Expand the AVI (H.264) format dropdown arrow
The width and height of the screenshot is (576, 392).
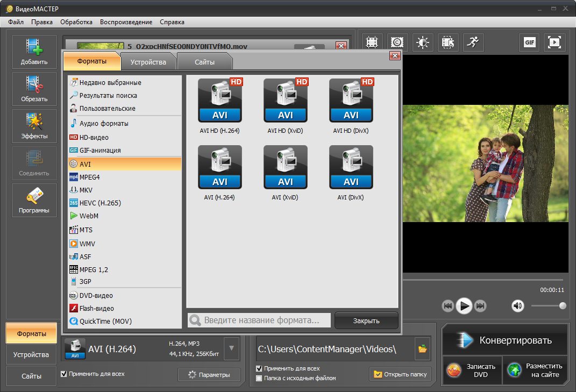[x=231, y=348]
